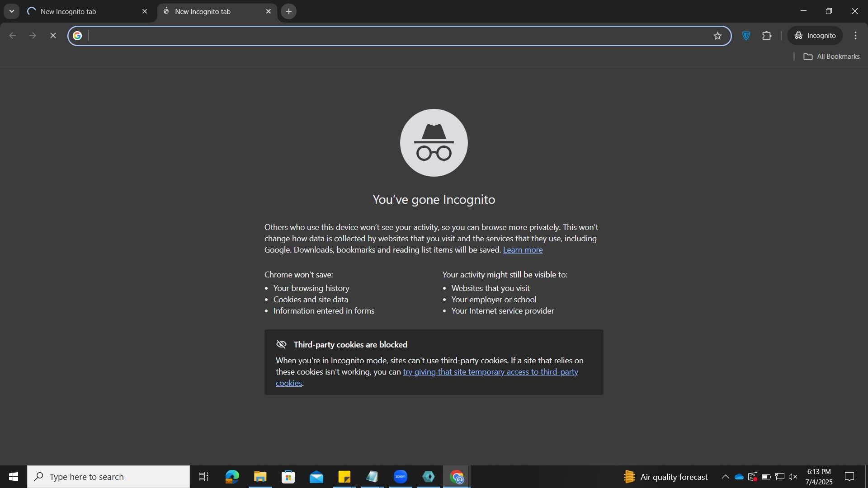Image resolution: width=868 pixels, height=488 pixels.
Task: Minimize the Chrome window
Action: click(803, 11)
